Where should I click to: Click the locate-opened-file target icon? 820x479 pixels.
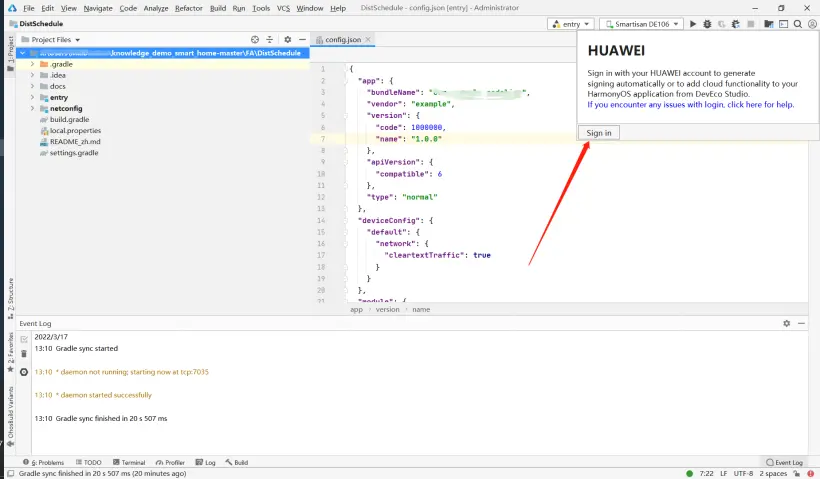coord(255,40)
